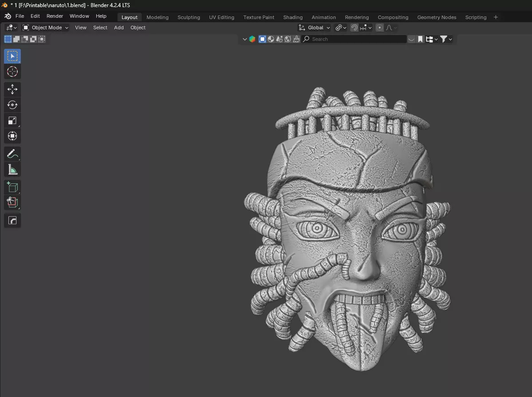Open the transform pivot point dropdown

tap(341, 28)
